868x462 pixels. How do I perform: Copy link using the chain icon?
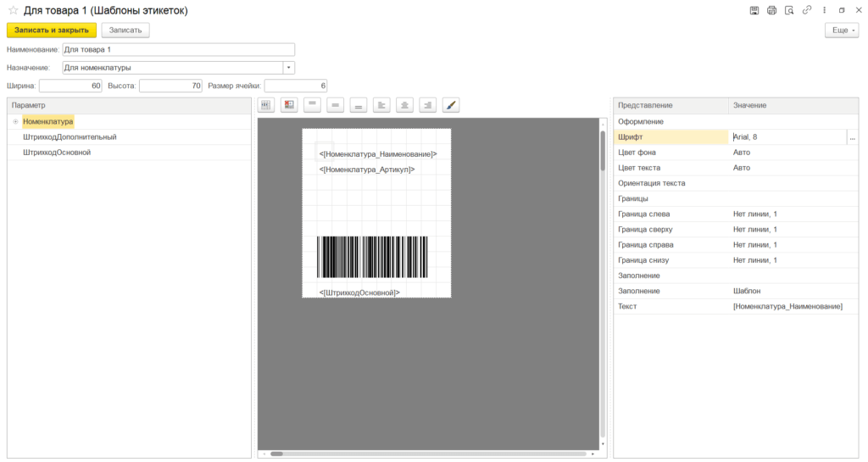click(806, 10)
